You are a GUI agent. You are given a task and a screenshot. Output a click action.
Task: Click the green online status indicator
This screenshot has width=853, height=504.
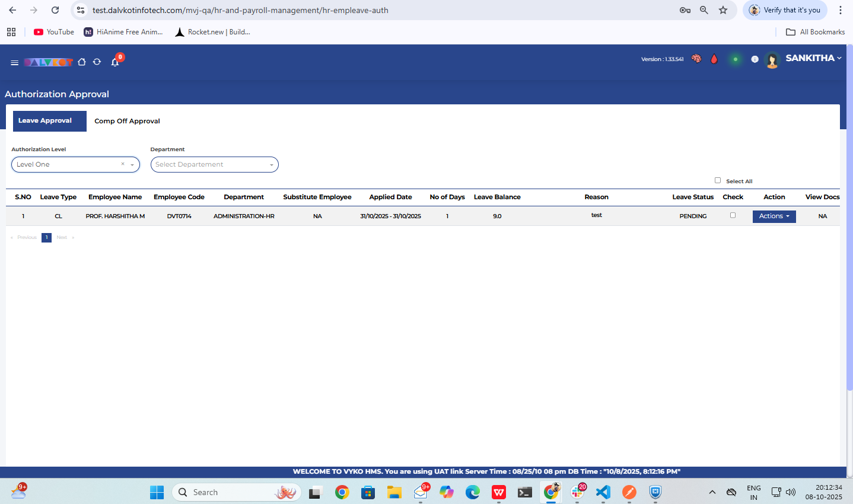pyautogui.click(x=736, y=59)
